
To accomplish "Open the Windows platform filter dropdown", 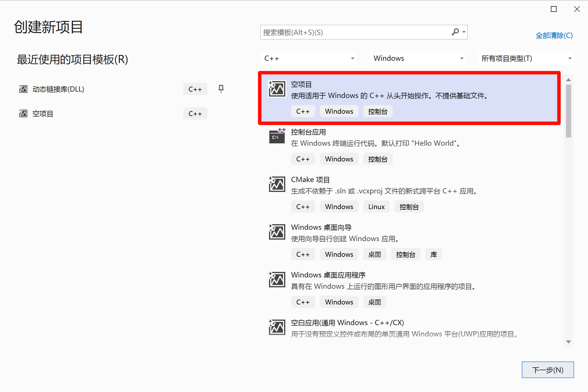I will [x=417, y=58].
